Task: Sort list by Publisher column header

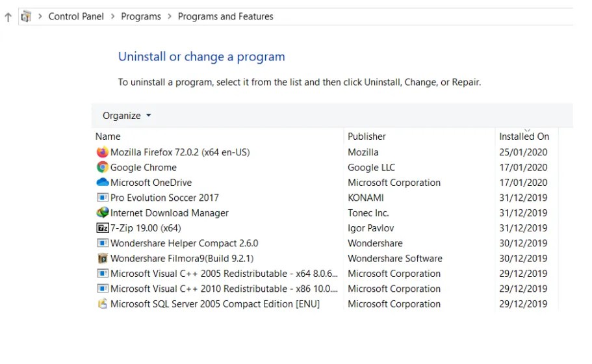Action: 367,136
